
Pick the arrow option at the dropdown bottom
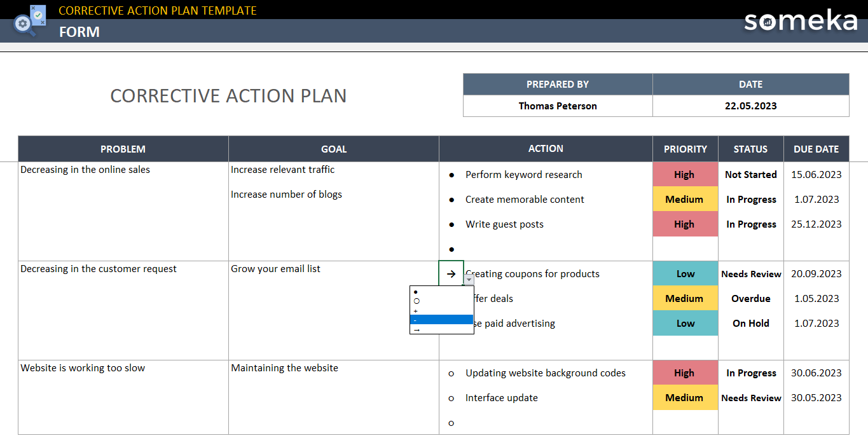pyautogui.click(x=441, y=329)
